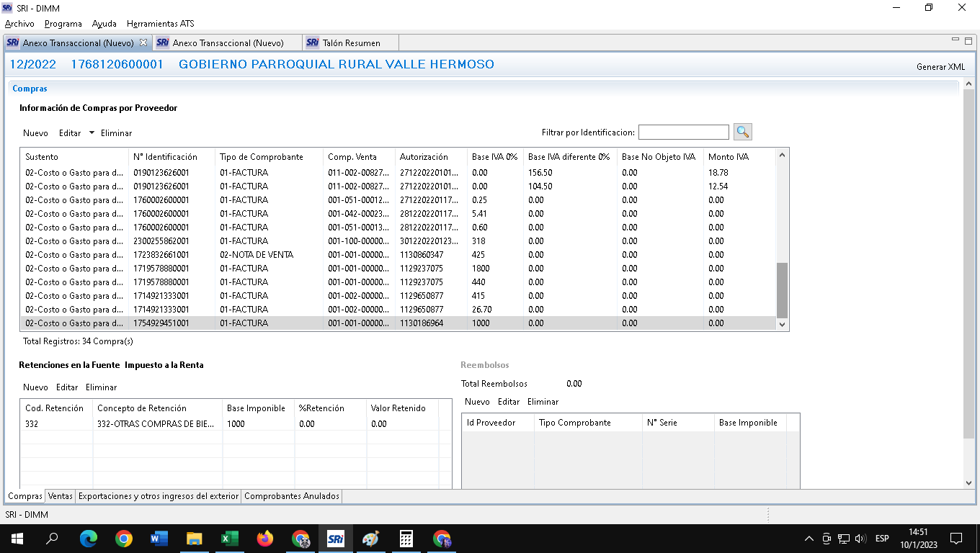
Task: Click the Filtrar por Identificacion input field
Action: (x=683, y=132)
